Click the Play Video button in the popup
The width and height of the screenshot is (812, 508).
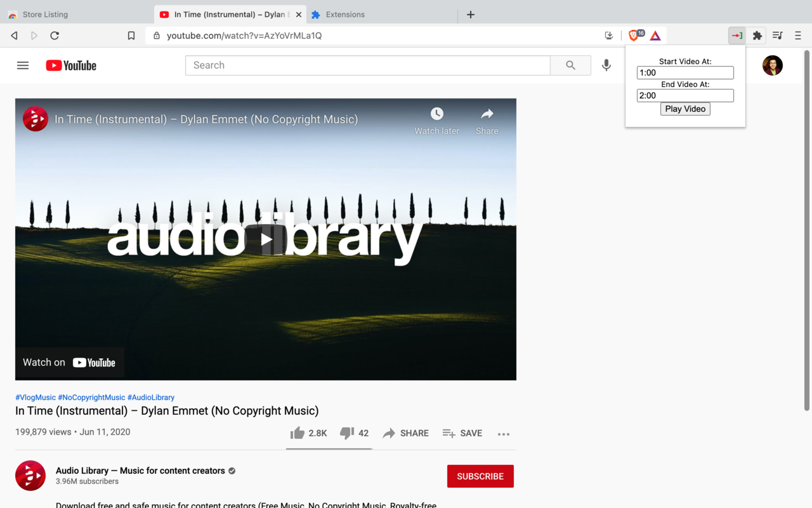(684, 109)
